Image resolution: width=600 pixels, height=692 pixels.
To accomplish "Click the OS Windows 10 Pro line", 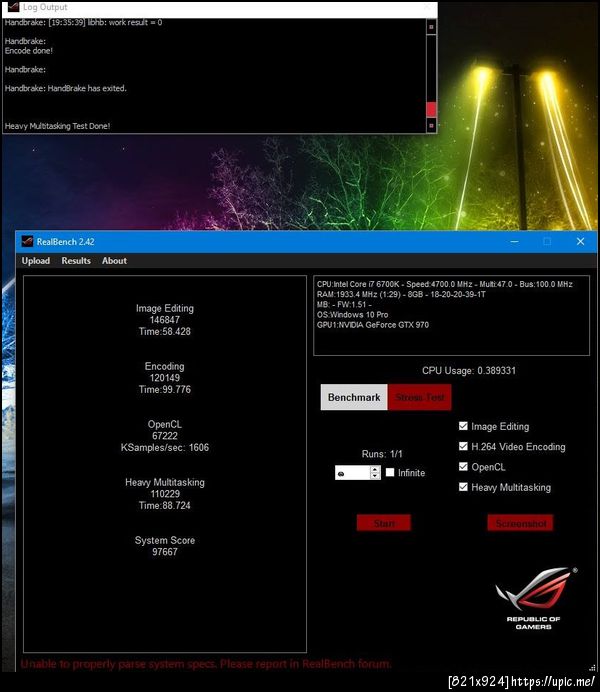I will point(352,315).
